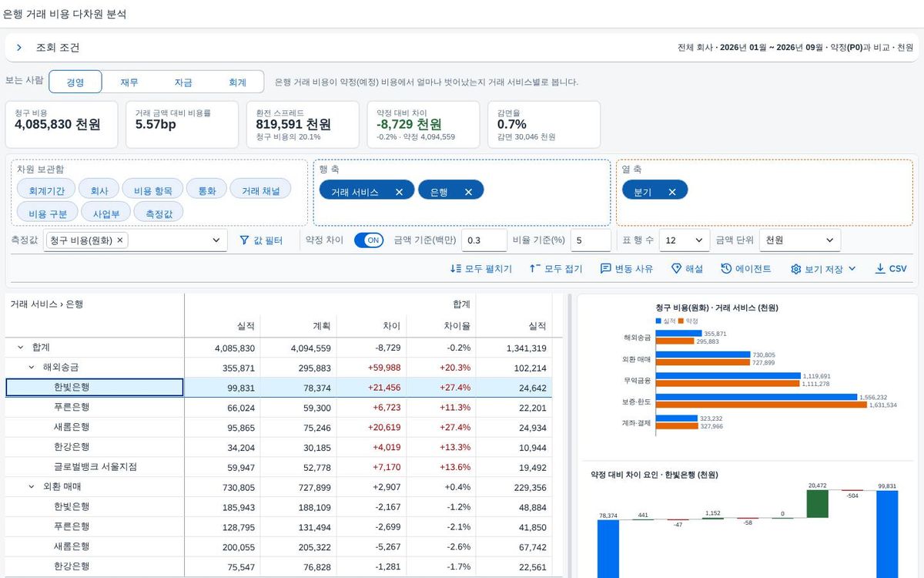Select the 통화 dimension chip
The width and height of the screenshot is (924, 578).
point(207,190)
